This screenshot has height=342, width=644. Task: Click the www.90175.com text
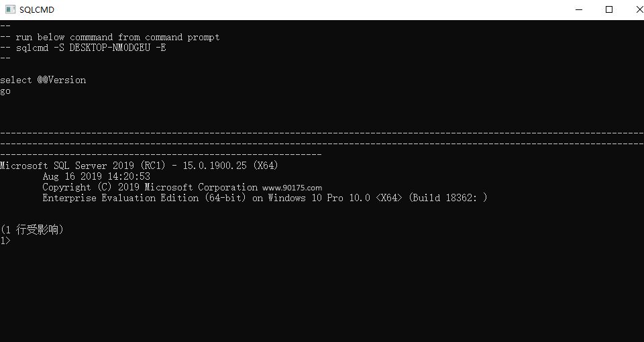tap(292, 188)
